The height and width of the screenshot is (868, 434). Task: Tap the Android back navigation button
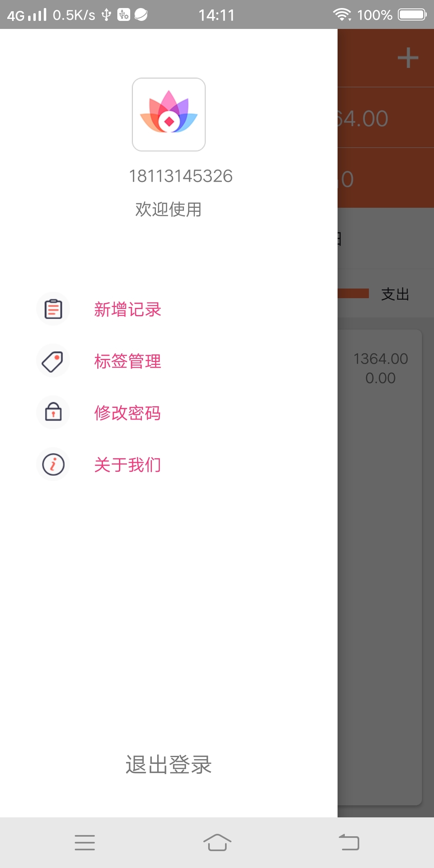[x=349, y=842]
